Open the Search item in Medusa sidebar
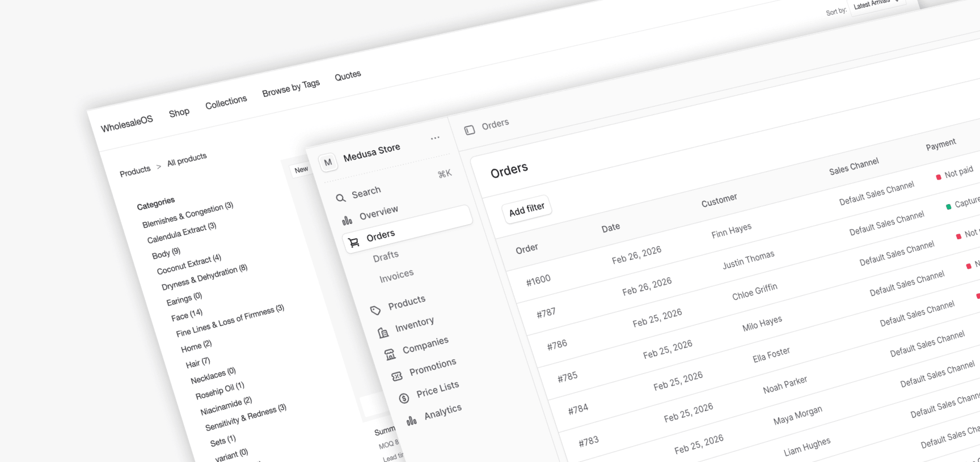980x462 pixels. (366, 192)
